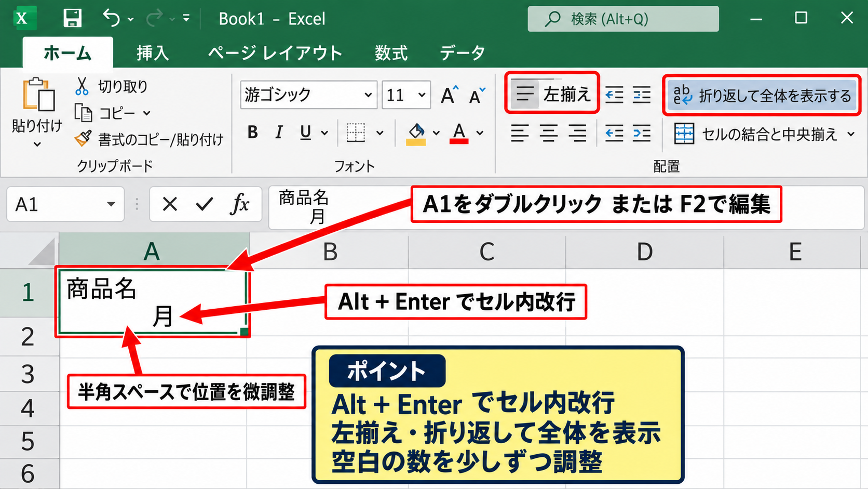Click the 左揃え top alignment button
This screenshot has width=868, height=489.
[552, 94]
